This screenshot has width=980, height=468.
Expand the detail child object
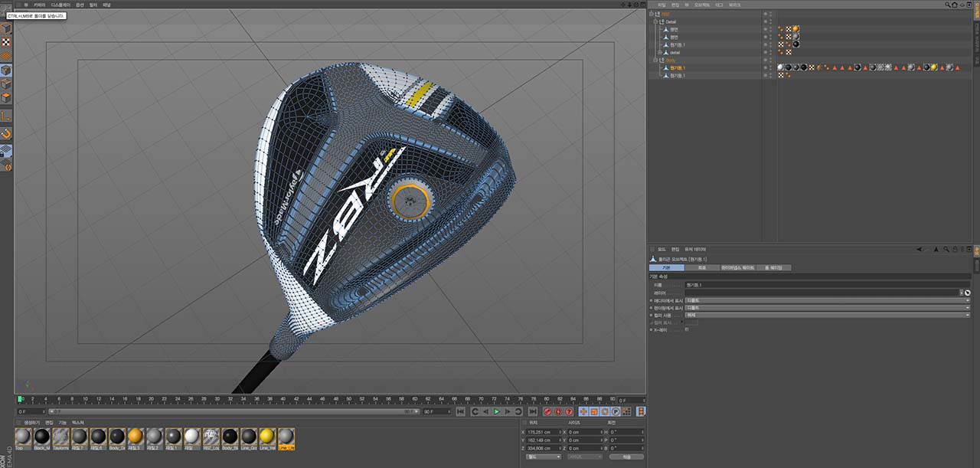[x=661, y=52]
